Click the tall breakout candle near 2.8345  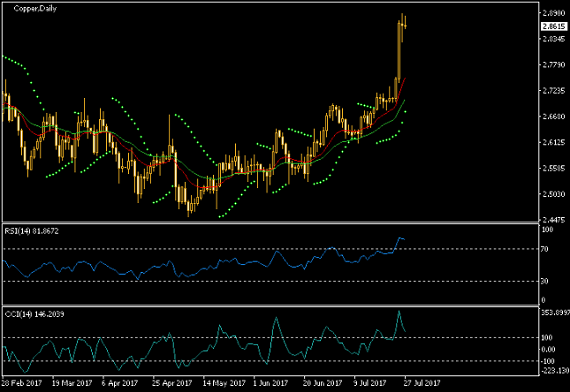click(x=399, y=51)
